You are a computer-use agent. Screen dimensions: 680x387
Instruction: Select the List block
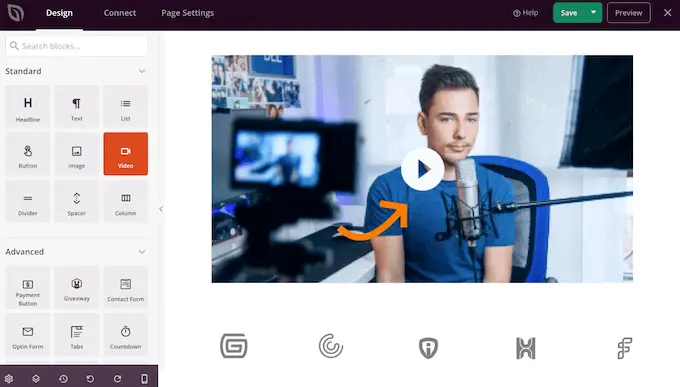point(126,107)
